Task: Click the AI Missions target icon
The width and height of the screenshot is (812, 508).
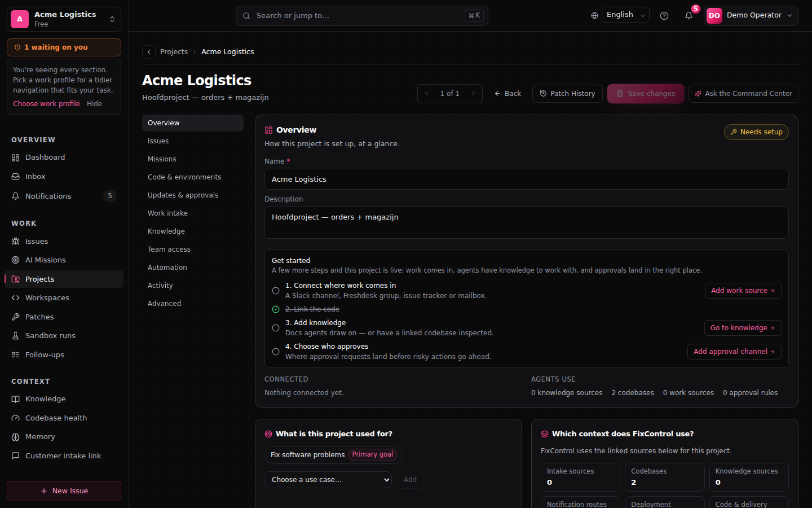Action: 15,260
